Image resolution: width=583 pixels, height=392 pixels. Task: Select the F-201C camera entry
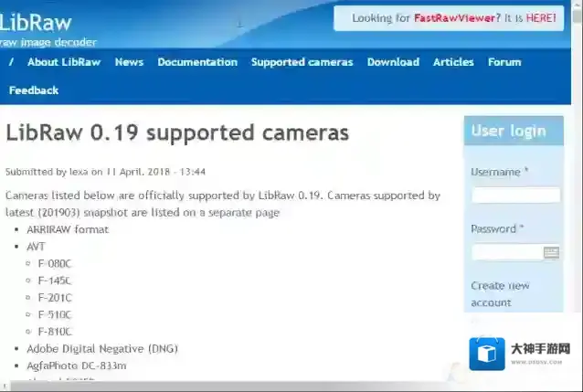click(55, 298)
